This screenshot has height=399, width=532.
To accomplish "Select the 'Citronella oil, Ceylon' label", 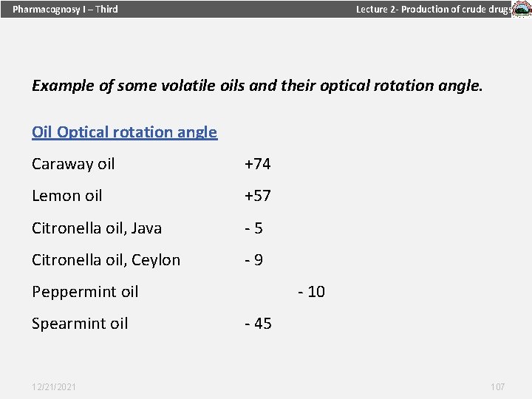I will pyautogui.click(x=106, y=260).
